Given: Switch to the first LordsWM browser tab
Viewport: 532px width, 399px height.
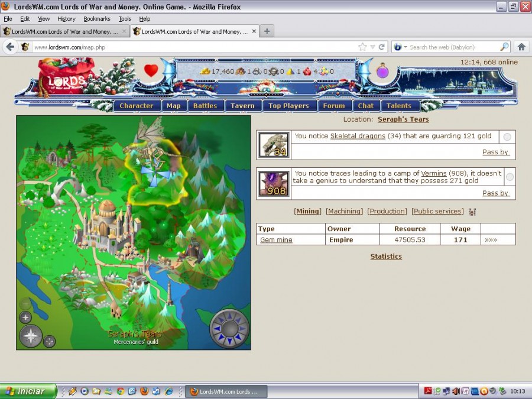Looking at the screenshot, I should click(65, 31).
